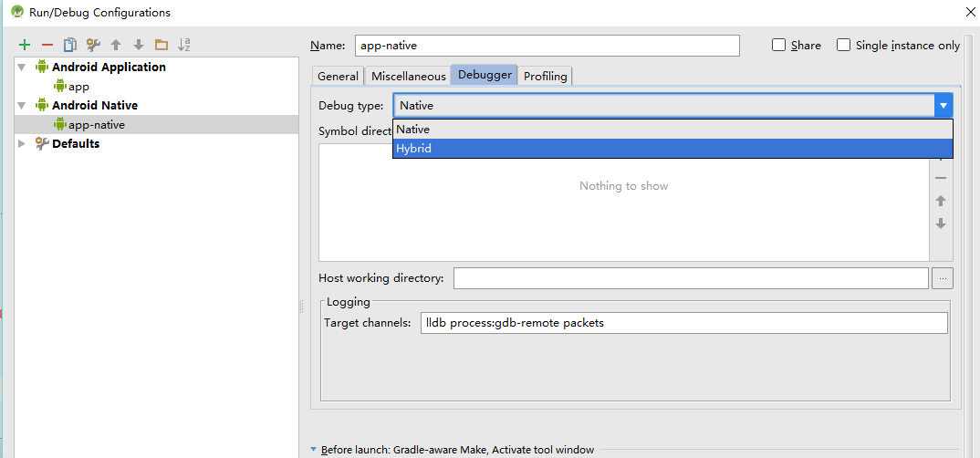Expand the Defaults tree node

click(23, 144)
